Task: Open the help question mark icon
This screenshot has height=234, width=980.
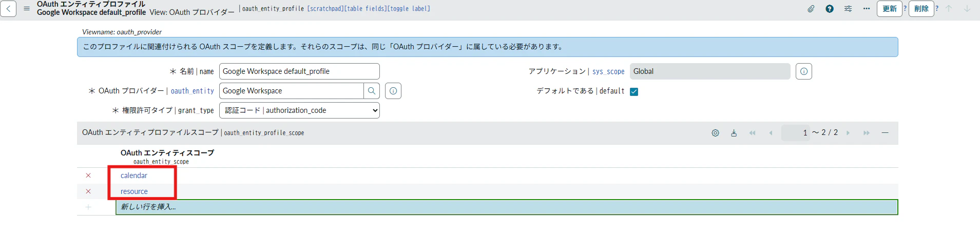Action: [x=830, y=9]
